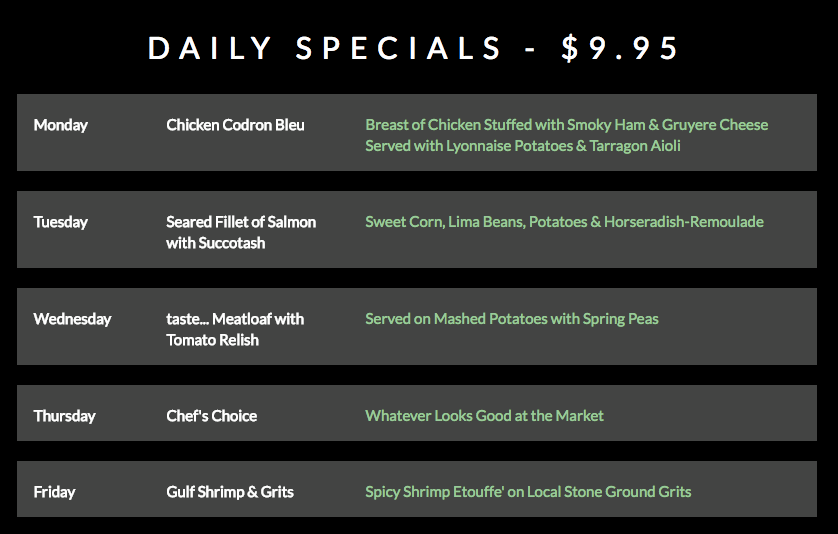Viewport: 838px width, 534px height.
Task: Click Whatever Looks Good at the Market
Action: tap(484, 416)
